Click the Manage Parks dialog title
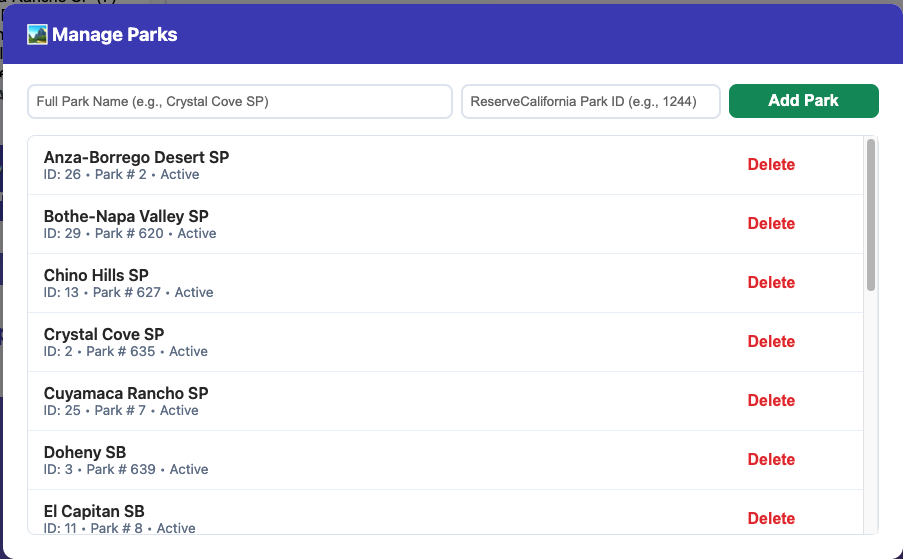Viewport: 903px width, 559px height. coord(114,35)
